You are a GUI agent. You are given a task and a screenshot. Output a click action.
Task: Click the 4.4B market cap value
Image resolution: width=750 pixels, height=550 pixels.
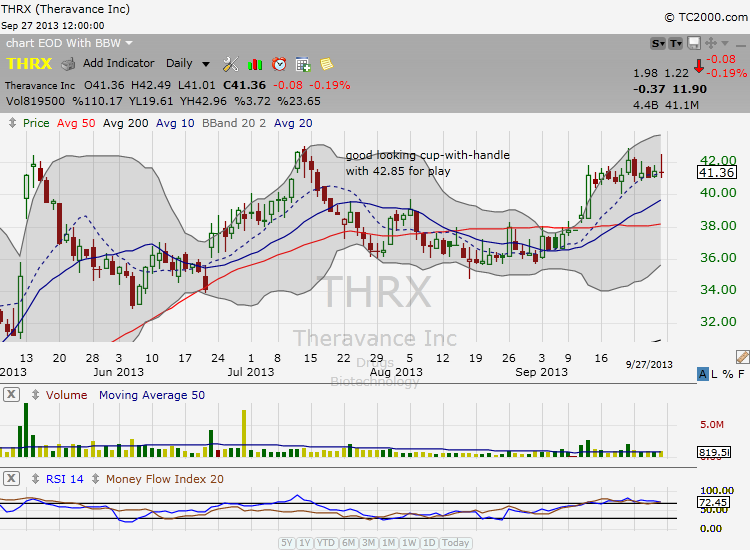click(x=646, y=105)
